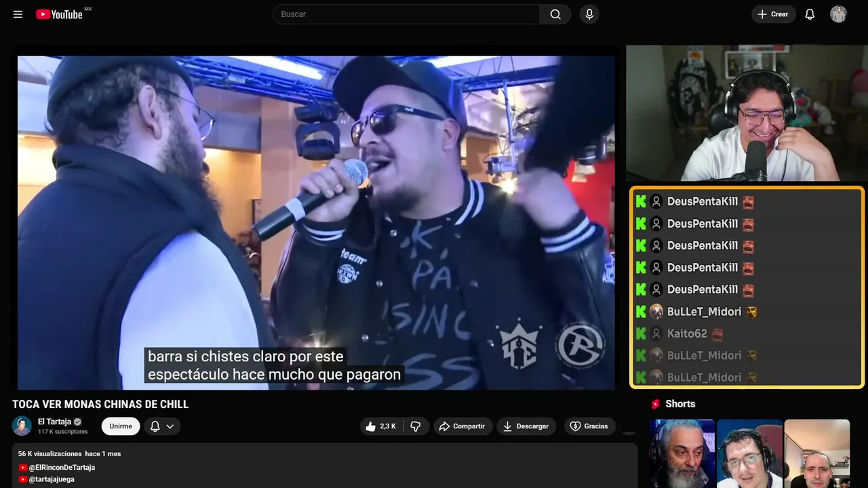Open the Crear menu button

point(773,14)
